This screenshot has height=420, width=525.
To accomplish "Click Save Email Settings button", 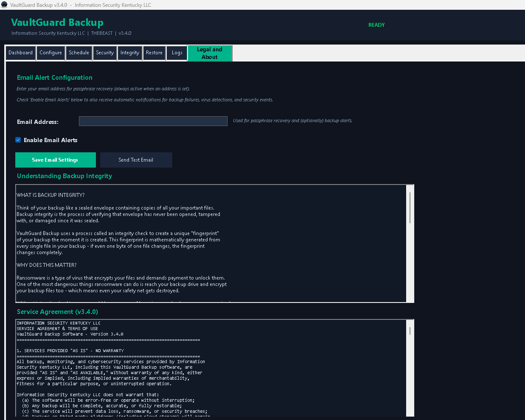I will pos(55,160).
